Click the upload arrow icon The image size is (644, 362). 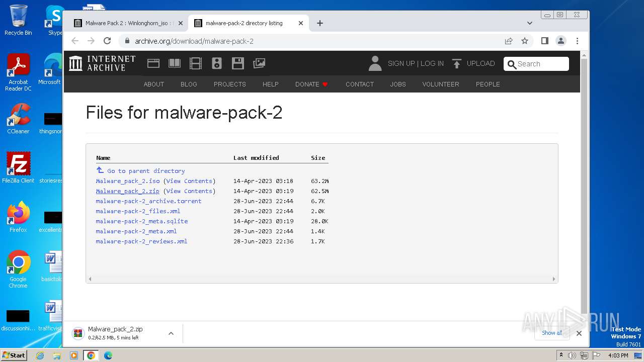[x=457, y=63]
